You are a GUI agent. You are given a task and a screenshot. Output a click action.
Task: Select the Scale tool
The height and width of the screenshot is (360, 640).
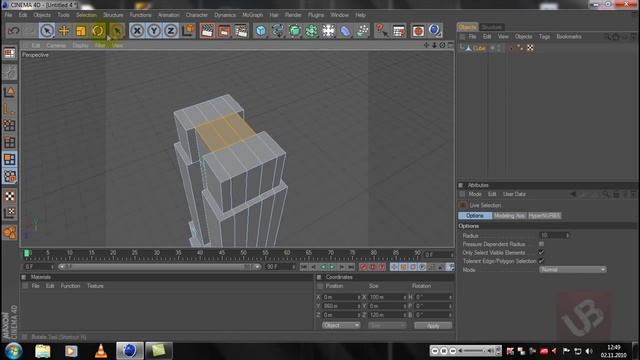tap(81, 31)
